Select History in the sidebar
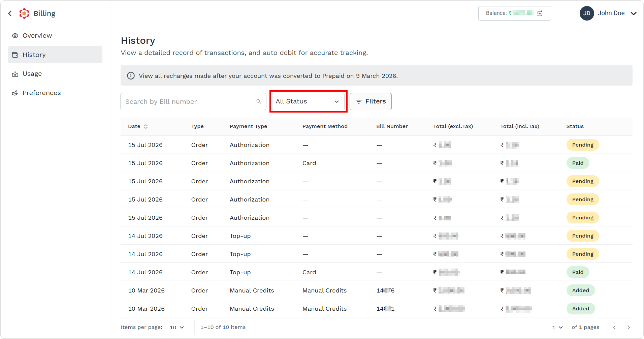 pos(55,55)
